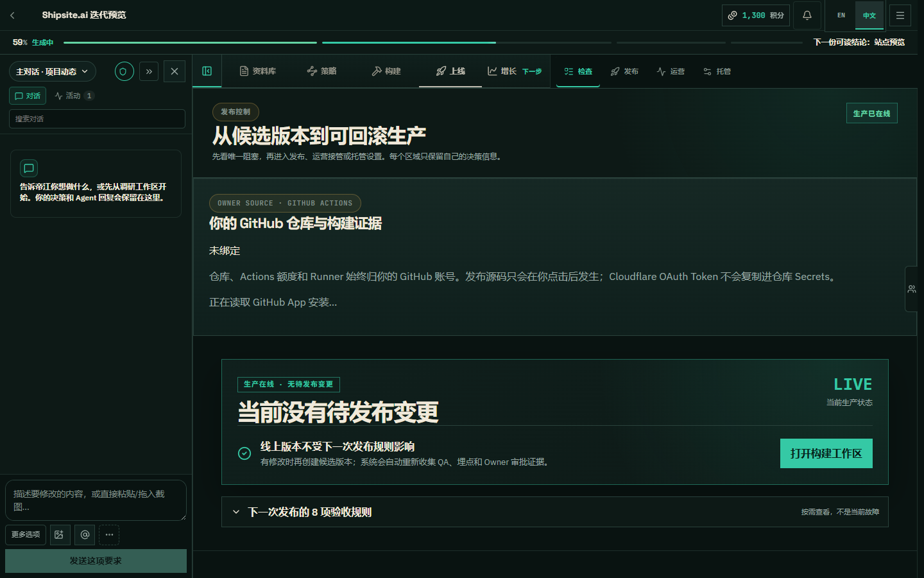Open the hamburger menu
Viewport: 924px width, 578px height.
(900, 15)
